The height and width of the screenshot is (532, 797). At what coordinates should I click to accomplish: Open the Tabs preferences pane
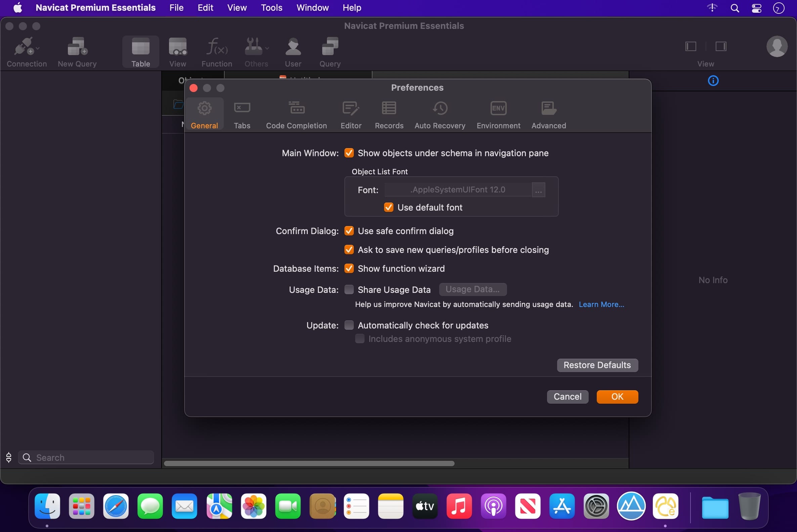click(242, 115)
